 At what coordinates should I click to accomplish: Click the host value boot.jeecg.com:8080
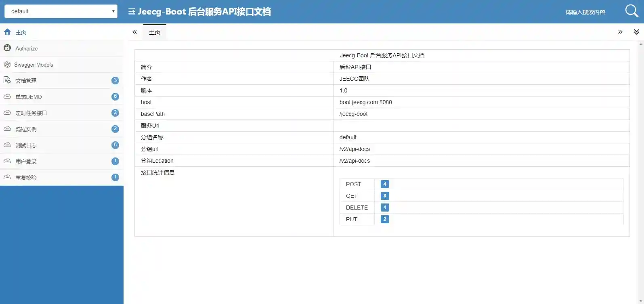(x=366, y=102)
